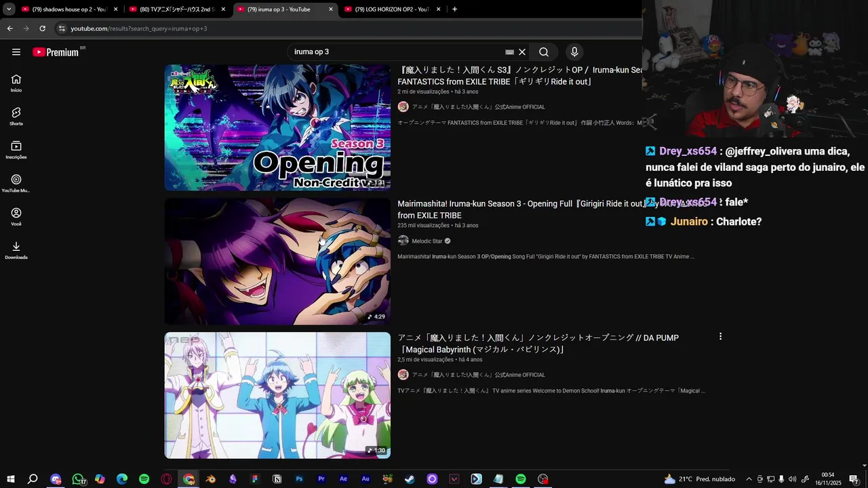
Task: Switch to shadows house op 2 tab
Action: click(x=70, y=9)
